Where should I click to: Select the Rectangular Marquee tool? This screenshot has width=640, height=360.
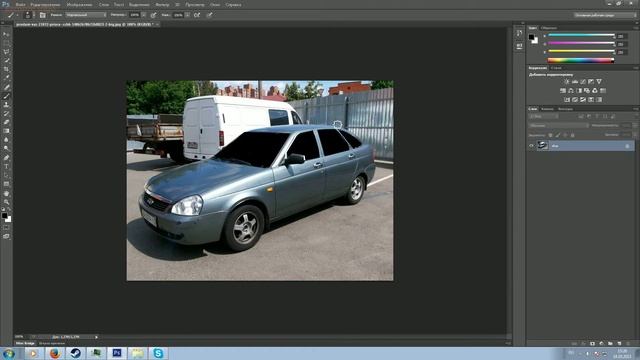point(6,43)
